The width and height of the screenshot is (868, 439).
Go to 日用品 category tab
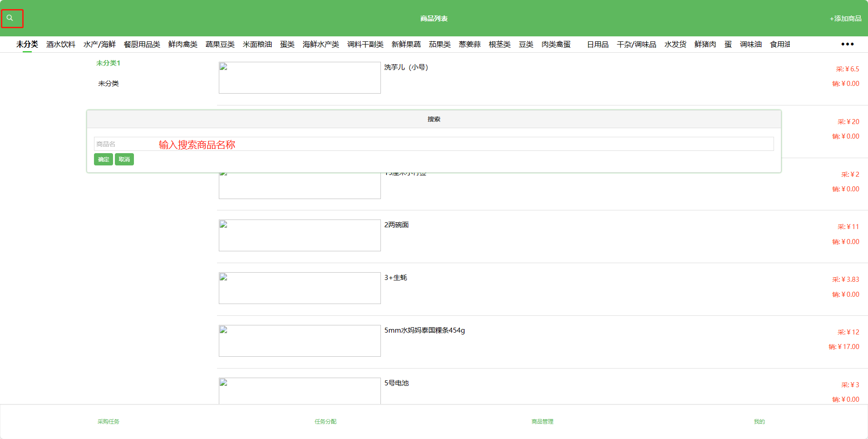[x=597, y=44]
